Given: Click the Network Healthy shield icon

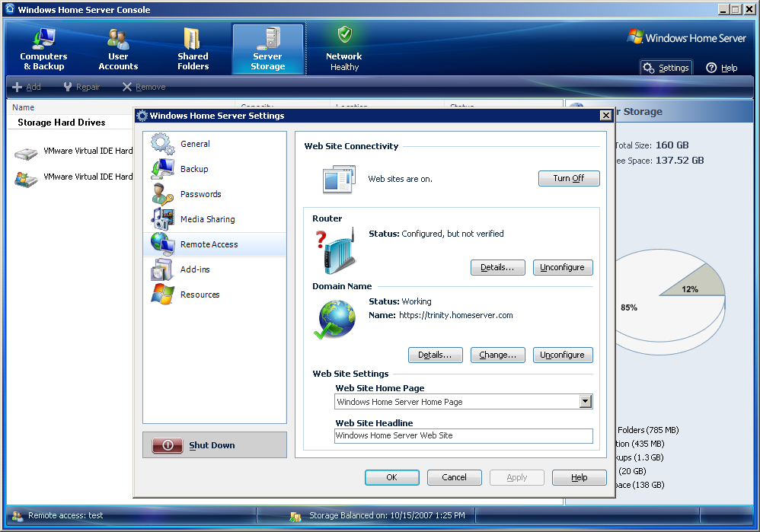Looking at the screenshot, I should pos(345,34).
